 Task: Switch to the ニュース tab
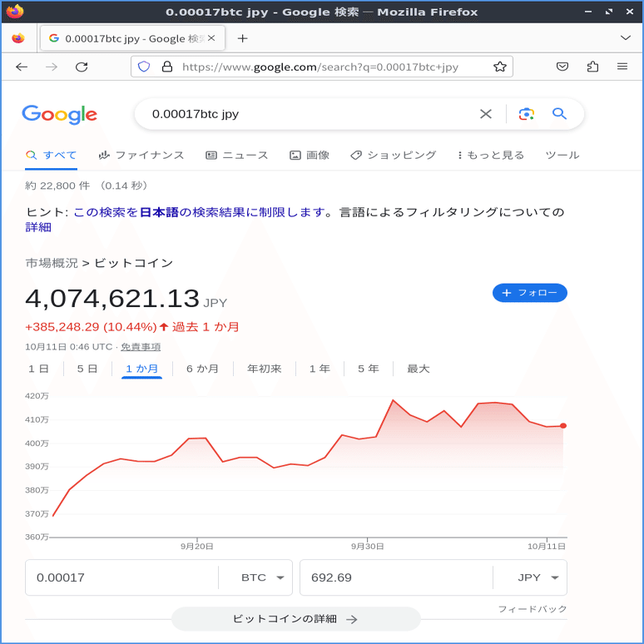[237, 156]
